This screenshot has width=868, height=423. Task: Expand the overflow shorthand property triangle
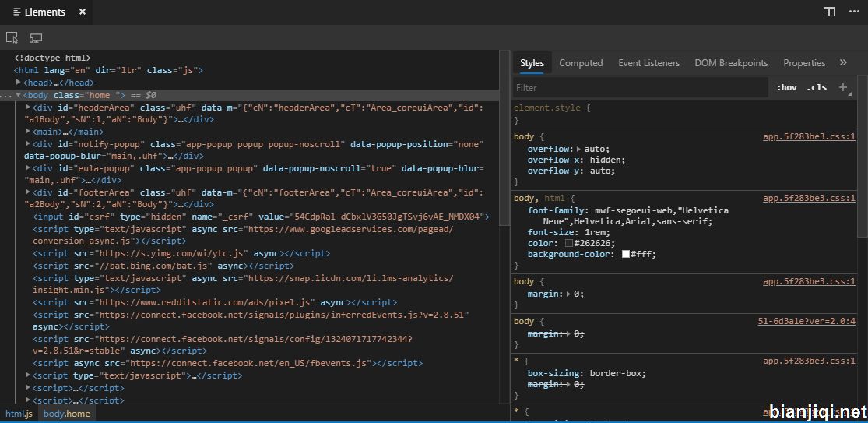pos(579,149)
